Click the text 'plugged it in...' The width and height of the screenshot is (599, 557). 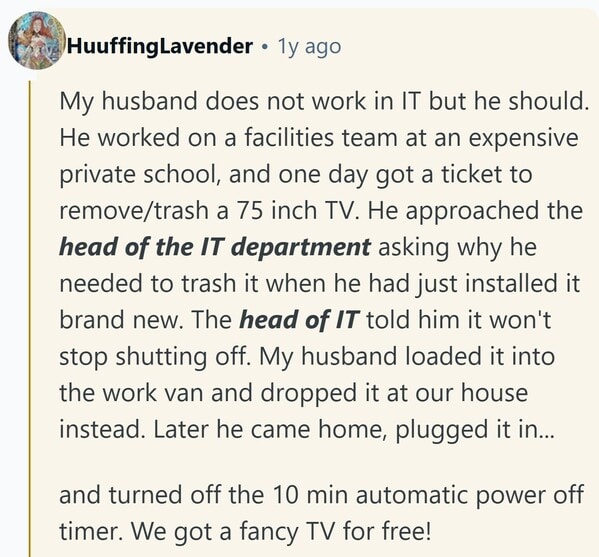click(474, 430)
